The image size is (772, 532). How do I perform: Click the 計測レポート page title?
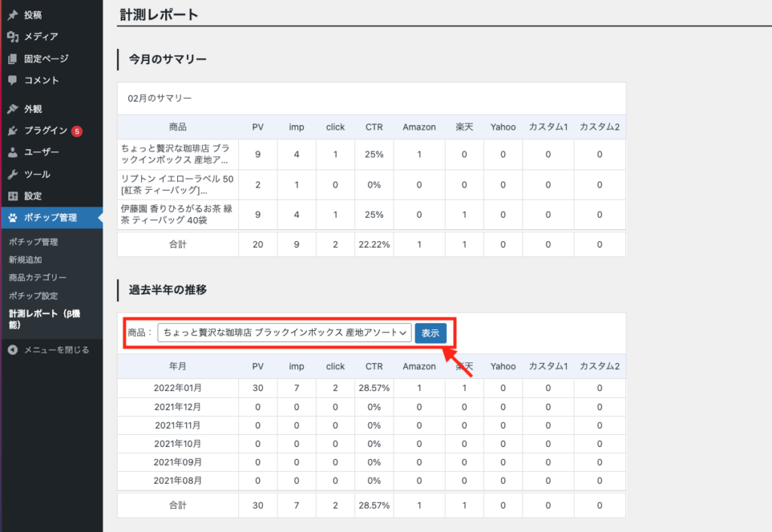(159, 15)
